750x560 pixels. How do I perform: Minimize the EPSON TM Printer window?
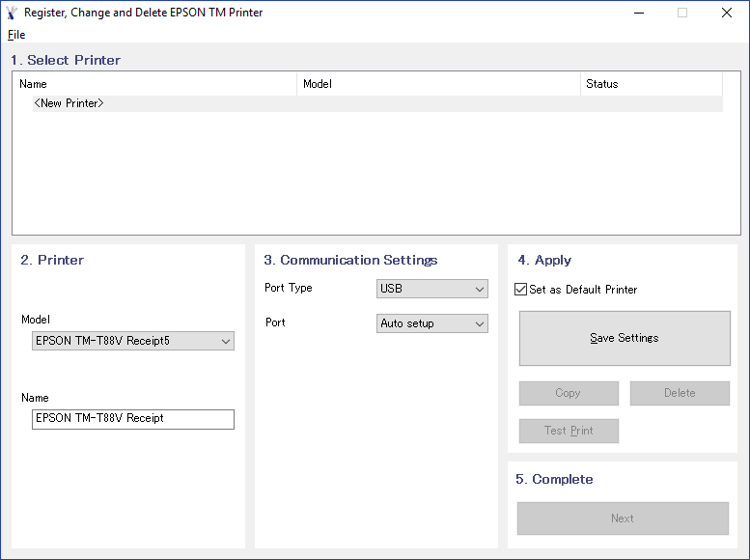click(639, 13)
